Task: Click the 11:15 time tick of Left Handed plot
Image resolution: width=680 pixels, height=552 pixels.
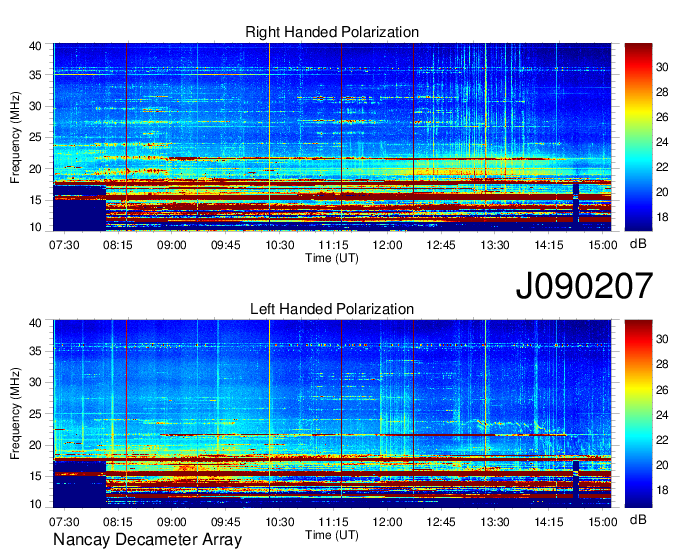Action: [x=333, y=522]
